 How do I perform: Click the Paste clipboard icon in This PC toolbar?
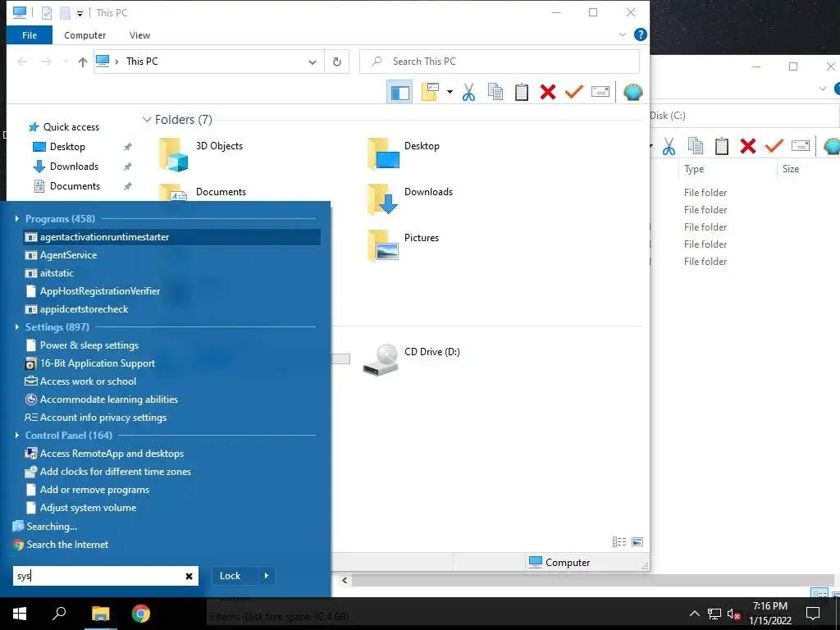click(x=522, y=92)
